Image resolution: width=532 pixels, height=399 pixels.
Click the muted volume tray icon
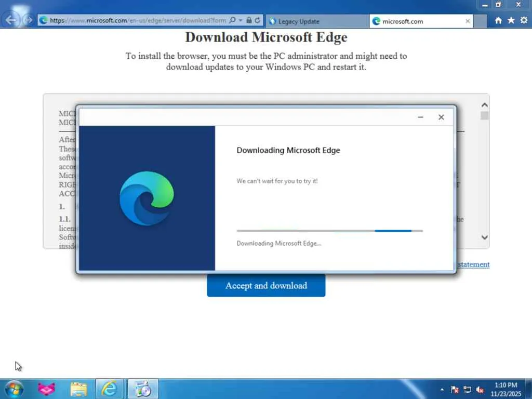point(480,390)
